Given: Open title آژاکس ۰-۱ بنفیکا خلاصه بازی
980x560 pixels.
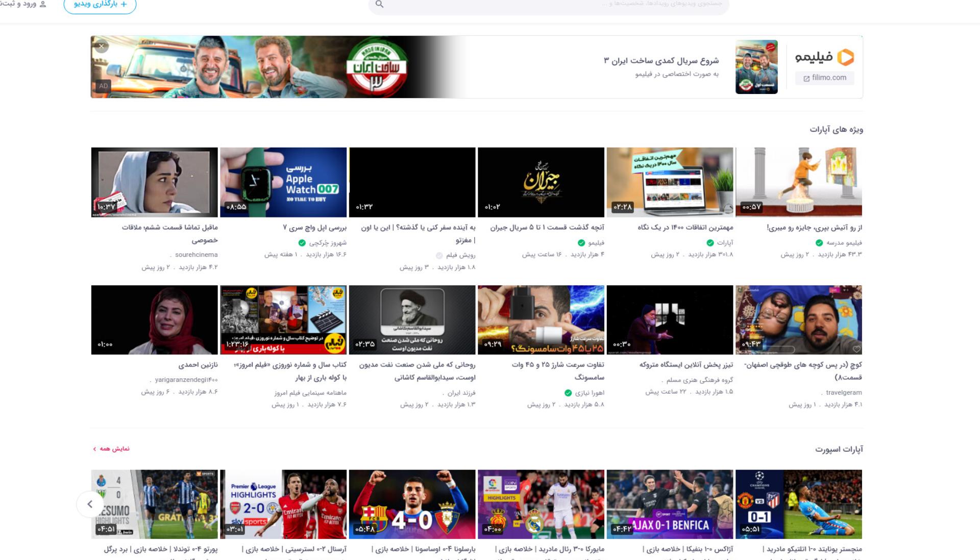Looking at the screenshot, I should coord(688,550).
